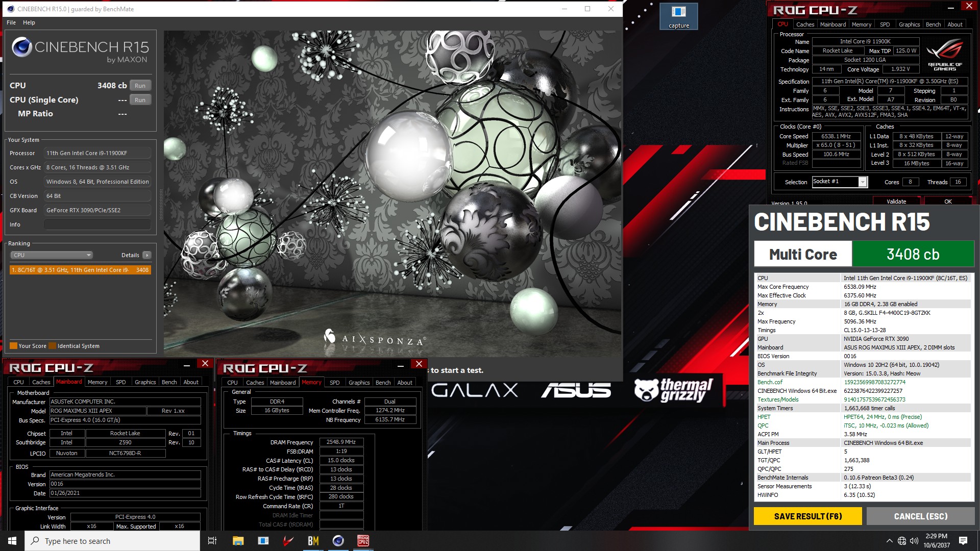Image resolution: width=980 pixels, height=551 pixels.
Task: Run the CPU multi-core benchmark
Action: tap(140, 86)
